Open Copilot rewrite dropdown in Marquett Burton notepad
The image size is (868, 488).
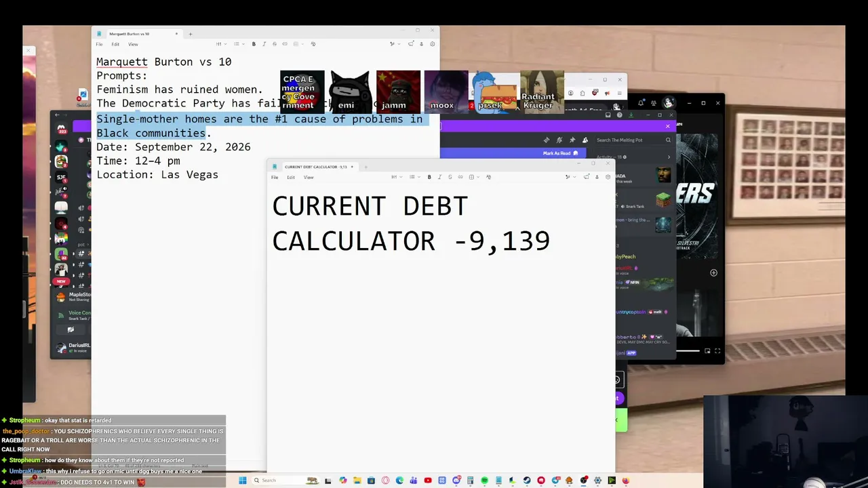pos(393,44)
